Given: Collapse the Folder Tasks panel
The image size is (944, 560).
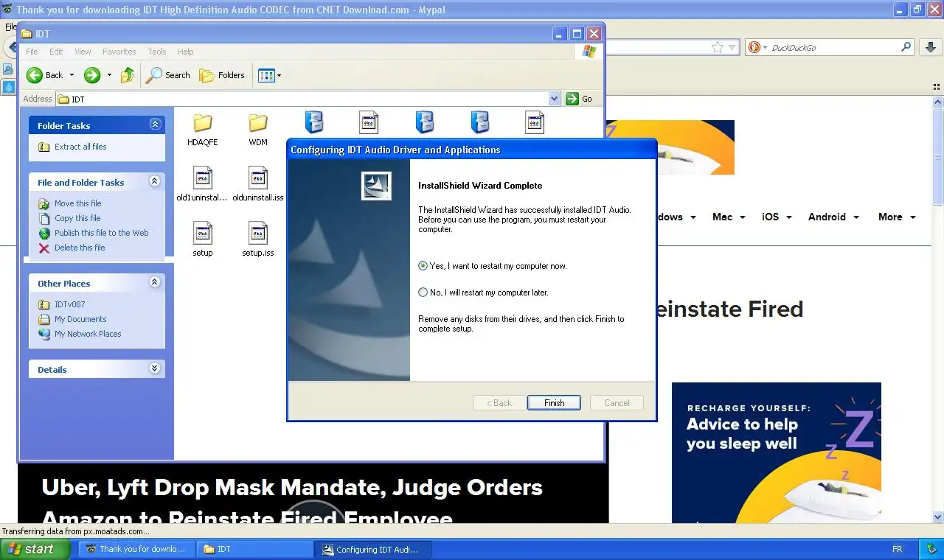Looking at the screenshot, I should 155,125.
